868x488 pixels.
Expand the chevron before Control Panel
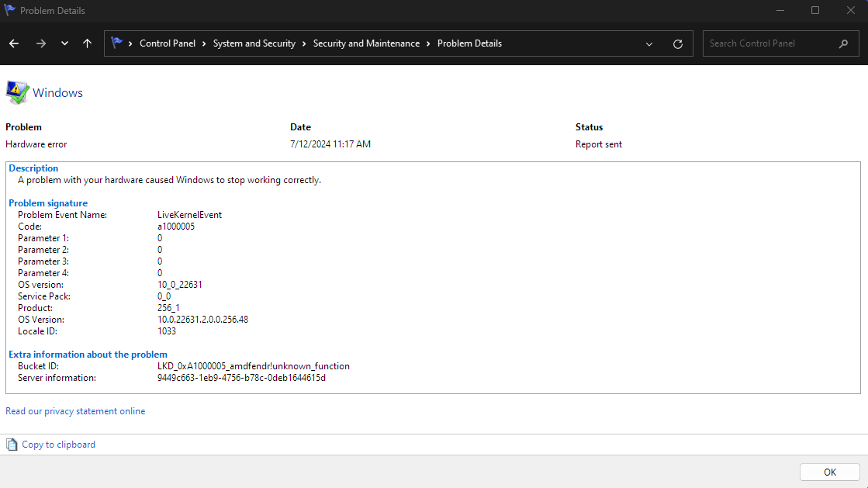click(130, 43)
